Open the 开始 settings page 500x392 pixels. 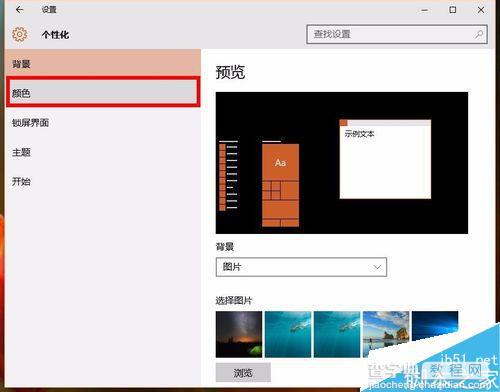[103, 182]
